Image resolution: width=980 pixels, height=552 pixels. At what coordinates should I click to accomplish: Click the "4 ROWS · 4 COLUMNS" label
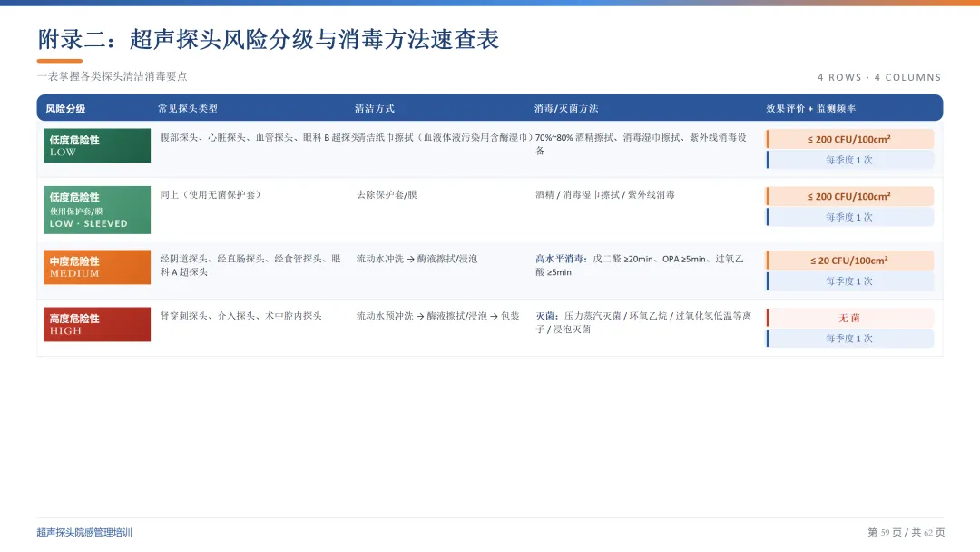(x=878, y=77)
